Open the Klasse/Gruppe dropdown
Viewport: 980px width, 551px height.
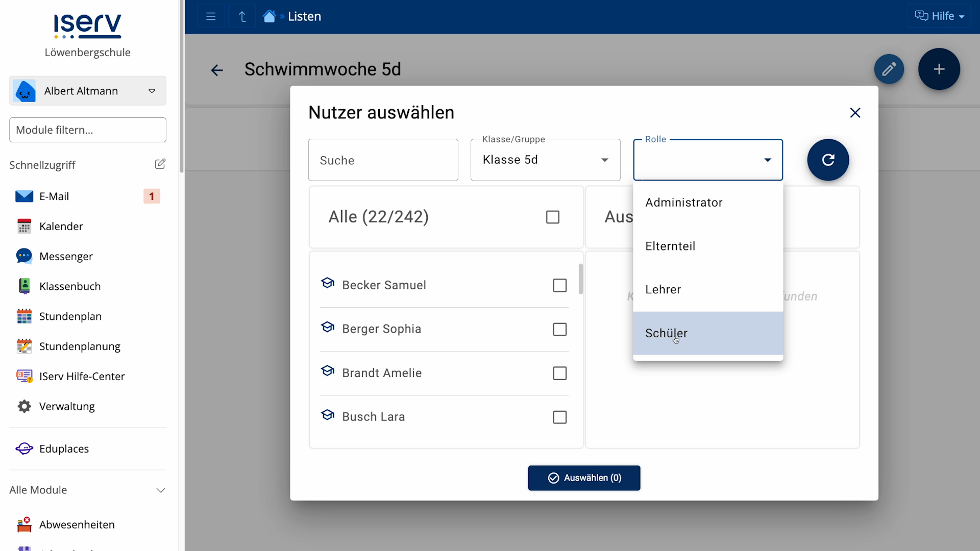pyautogui.click(x=545, y=160)
